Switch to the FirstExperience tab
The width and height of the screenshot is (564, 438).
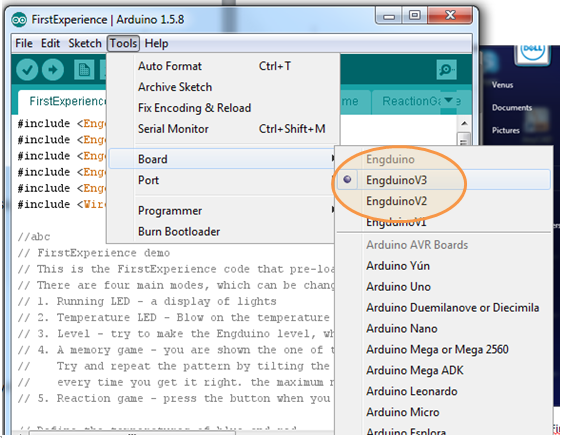[67, 101]
